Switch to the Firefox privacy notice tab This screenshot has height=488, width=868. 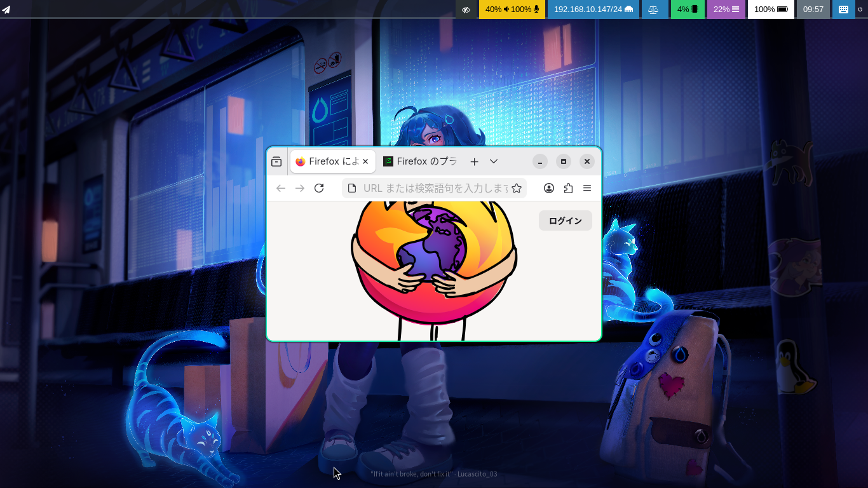420,161
